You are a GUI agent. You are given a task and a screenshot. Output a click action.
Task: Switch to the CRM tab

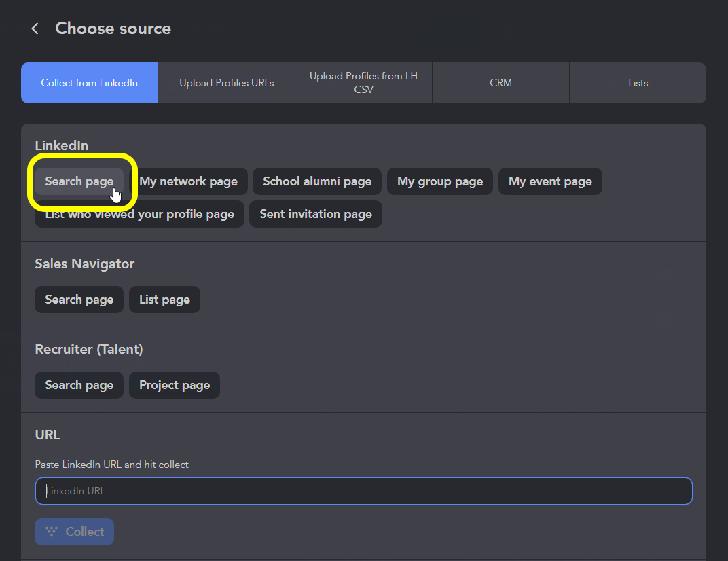500,83
